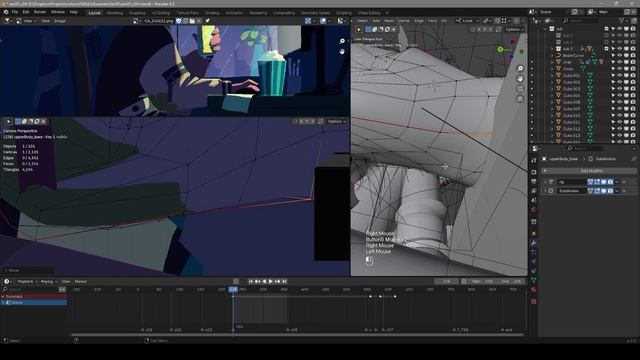Open the Options dropdown in camera viewport
Screen dimensions: 640x360
337,122
